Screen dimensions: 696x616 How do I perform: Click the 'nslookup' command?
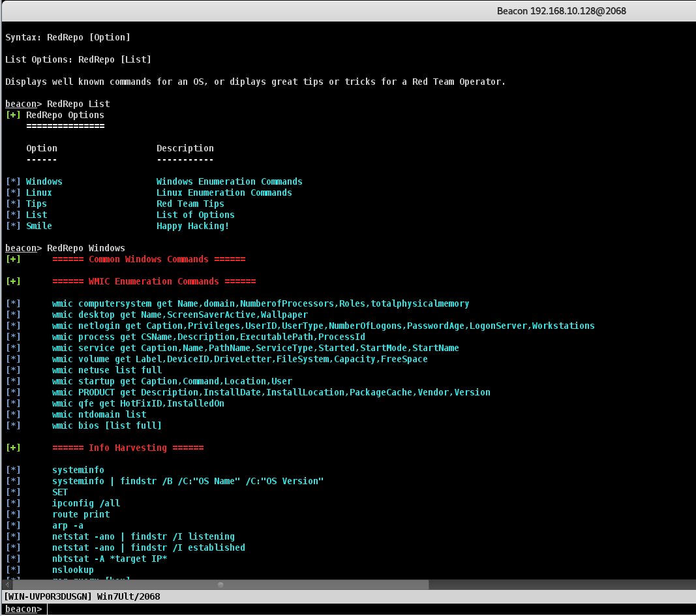point(73,570)
